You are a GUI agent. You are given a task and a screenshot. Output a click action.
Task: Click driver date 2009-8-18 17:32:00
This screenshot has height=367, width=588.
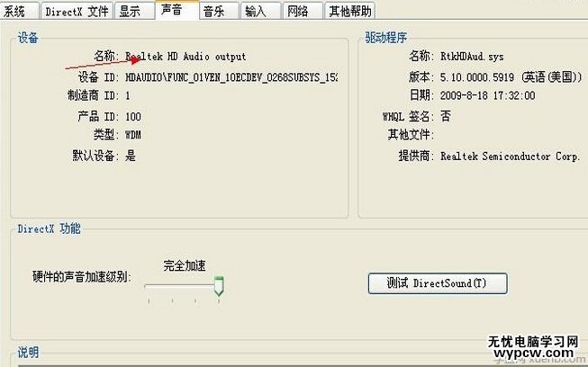tap(487, 95)
